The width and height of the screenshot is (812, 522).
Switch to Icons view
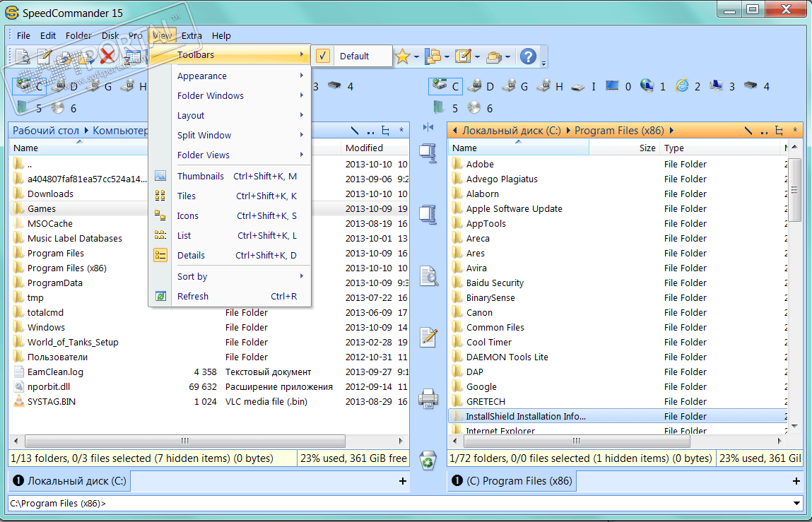click(230, 215)
